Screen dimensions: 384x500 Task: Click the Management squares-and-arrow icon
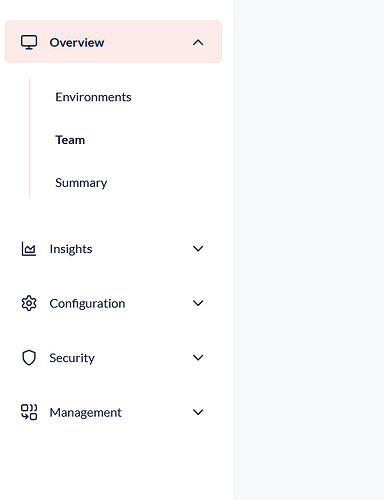point(29,412)
